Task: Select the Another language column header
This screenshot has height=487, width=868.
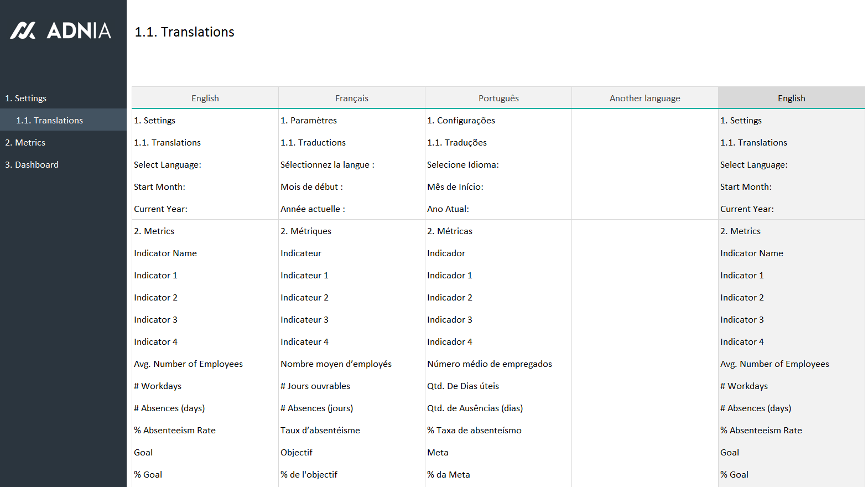Action: pyautogui.click(x=644, y=98)
